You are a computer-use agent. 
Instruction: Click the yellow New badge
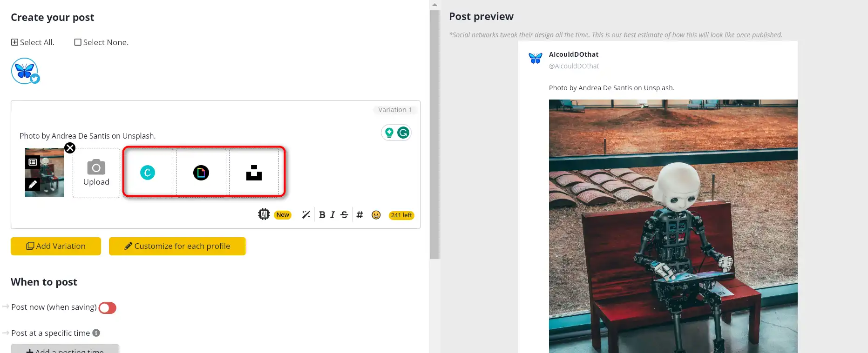(x=283, y=215)
